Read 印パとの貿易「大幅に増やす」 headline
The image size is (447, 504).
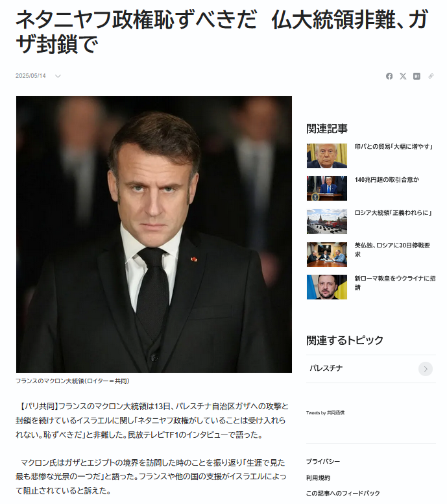tap(394, 147)
